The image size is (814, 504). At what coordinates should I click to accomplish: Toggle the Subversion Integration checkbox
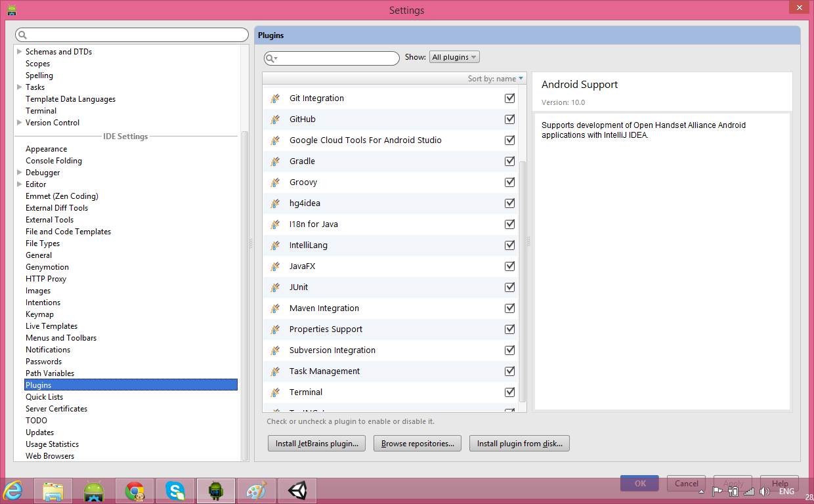coord(509,350)
